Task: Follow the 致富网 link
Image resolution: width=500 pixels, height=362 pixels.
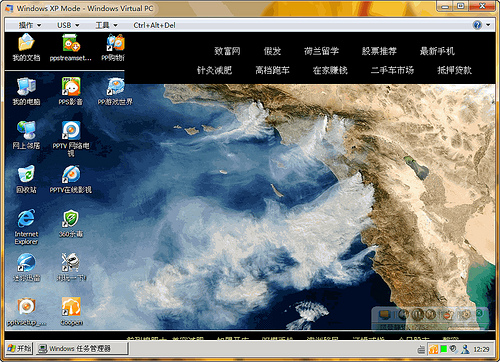Action: [x=227, y=51]
